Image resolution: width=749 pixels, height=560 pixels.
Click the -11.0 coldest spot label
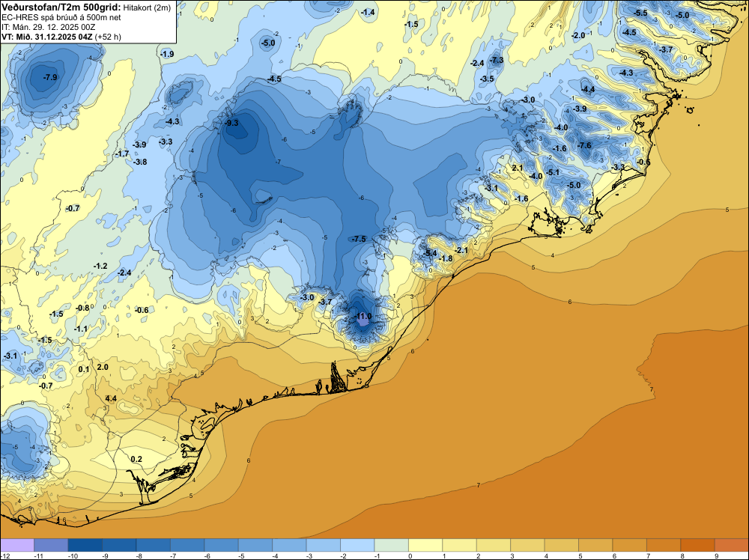(363, 316)
